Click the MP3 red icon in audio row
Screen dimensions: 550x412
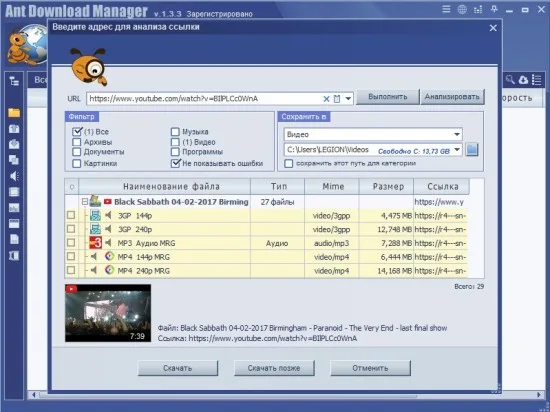click(95, 243)
